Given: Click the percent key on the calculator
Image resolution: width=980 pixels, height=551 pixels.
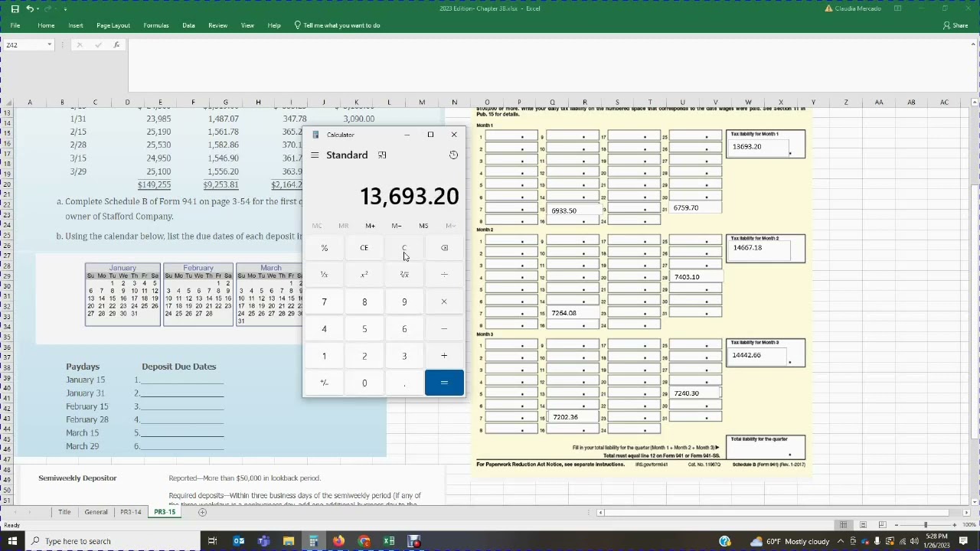Looking at the screenshot, I should click(x=324, y=248).
